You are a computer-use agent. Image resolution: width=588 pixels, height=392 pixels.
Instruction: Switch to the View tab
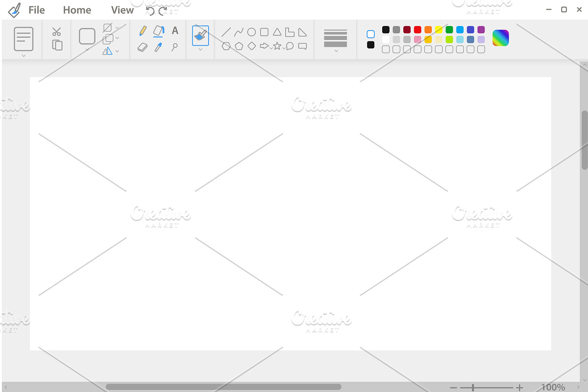122,10
